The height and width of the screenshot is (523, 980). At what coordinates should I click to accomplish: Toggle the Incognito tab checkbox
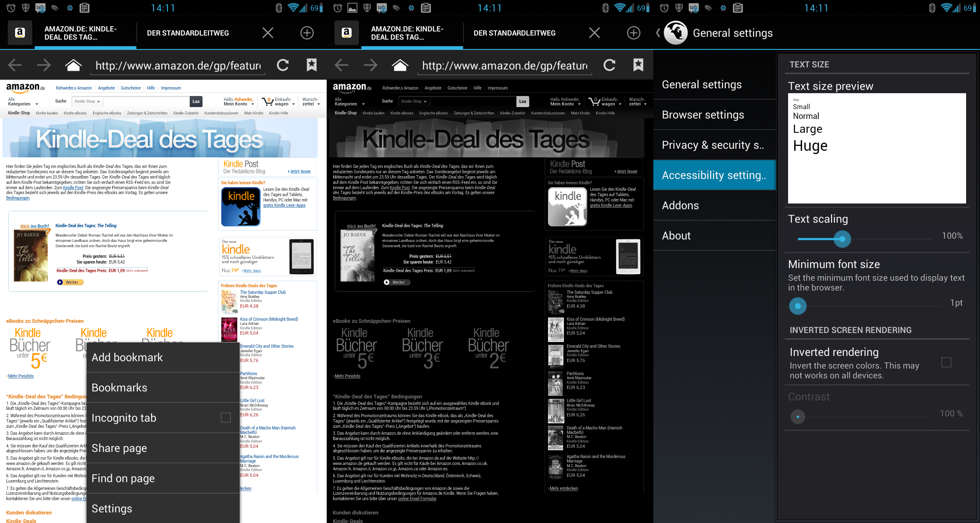[226, 418]
